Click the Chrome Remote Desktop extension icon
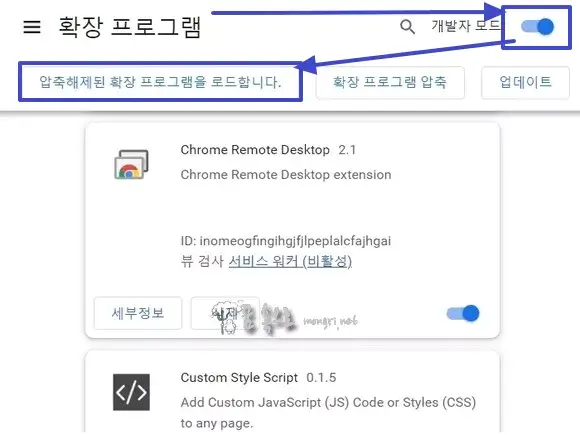 click(131, 164)
